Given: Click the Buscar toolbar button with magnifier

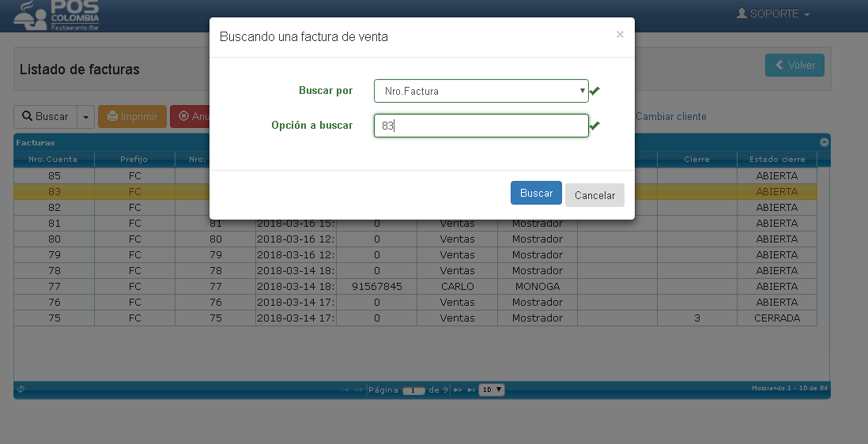Looking at the screenshot, I should coord(45,117).
